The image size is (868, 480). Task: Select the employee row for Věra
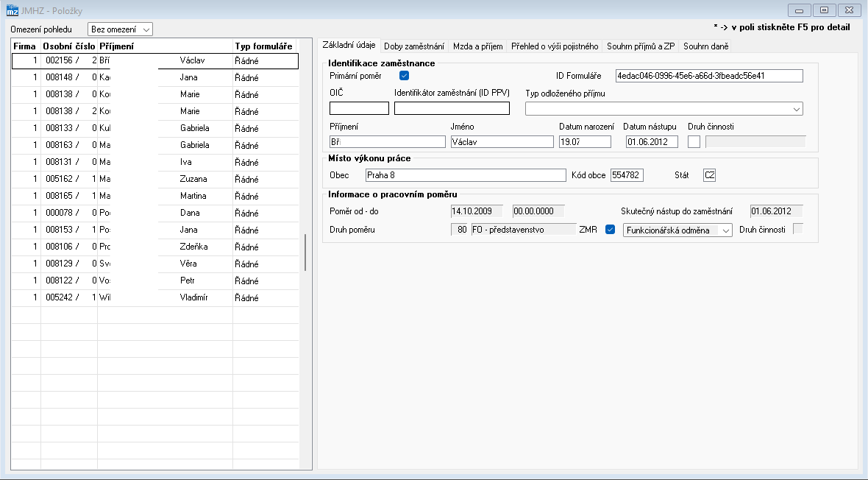pyautogui.click(x=155, y=264)
